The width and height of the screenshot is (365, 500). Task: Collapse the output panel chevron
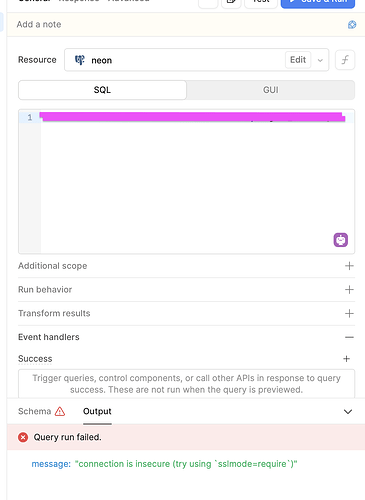pyautogui.click(x=348, y=412)
